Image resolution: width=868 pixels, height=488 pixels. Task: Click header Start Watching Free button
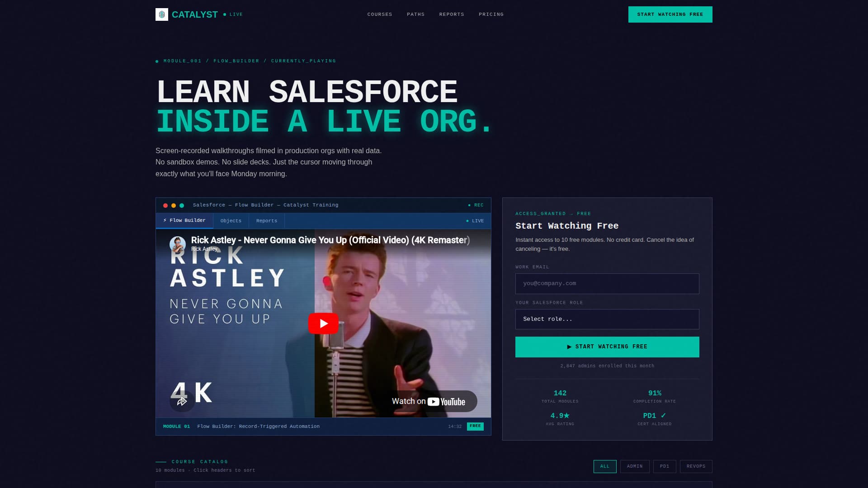pyautogui.click(x=670, y=14)
